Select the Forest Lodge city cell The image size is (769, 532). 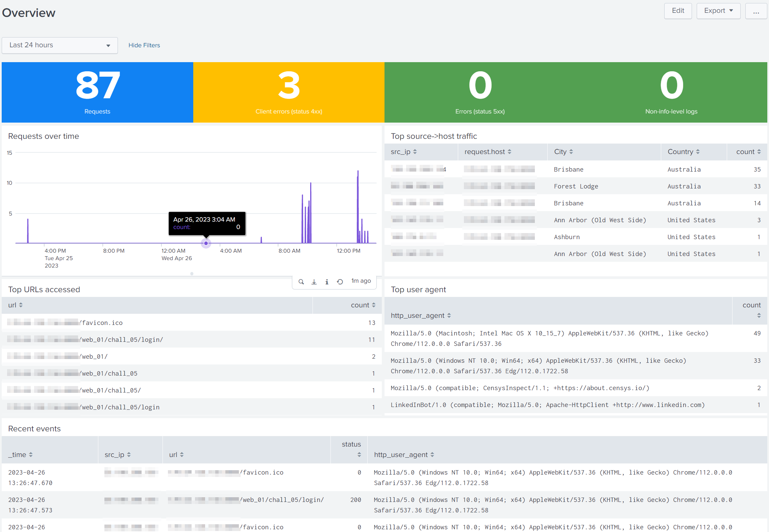pyautogui.click(x=576, y=186)
